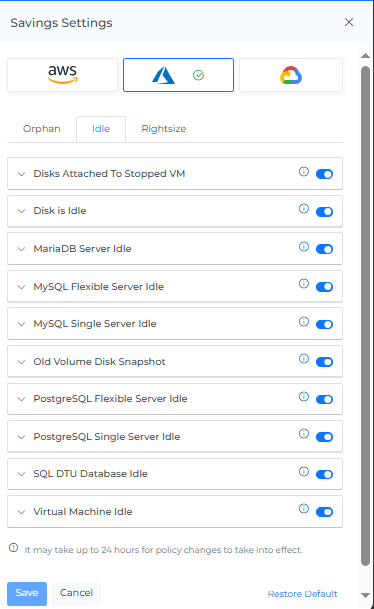The height and width of the screenshot is (609, 374).
Task: Click the green checkmark beside Azure logo
Action: [x=198, y=75]
